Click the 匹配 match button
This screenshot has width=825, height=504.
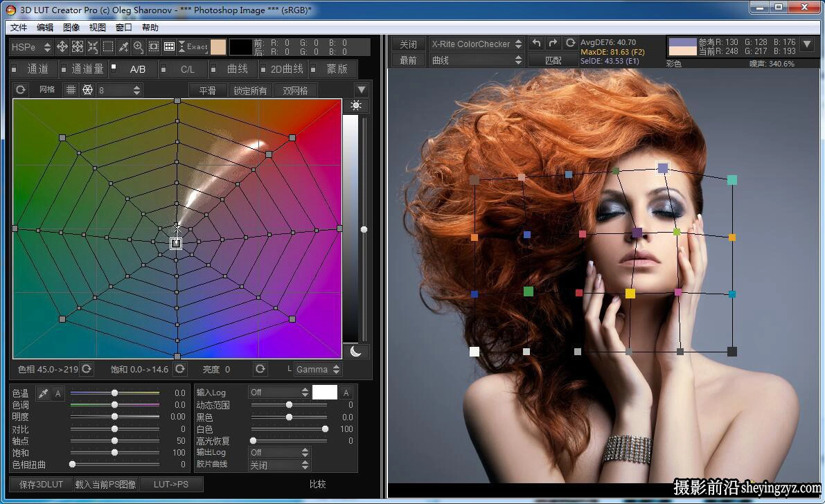point(553,60)
